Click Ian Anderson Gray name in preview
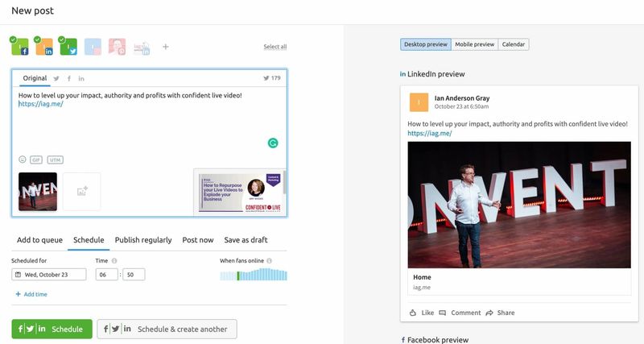Image resolution: width=644 pixels, height=344 pixels. 462,98
